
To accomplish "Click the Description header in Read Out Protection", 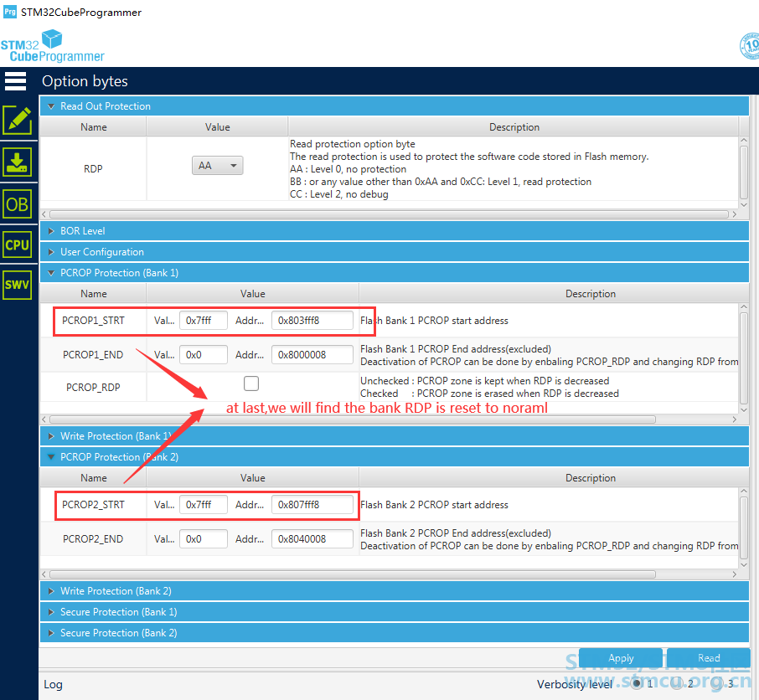I will (x=514, y=126).
